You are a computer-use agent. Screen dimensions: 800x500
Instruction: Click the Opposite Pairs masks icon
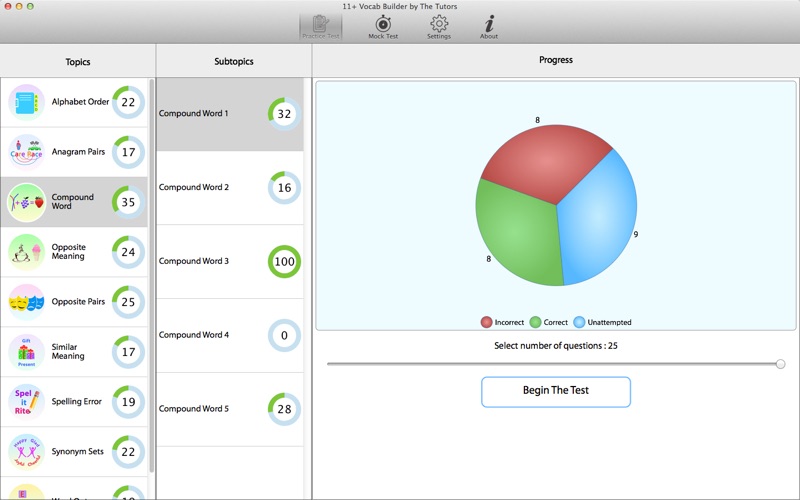click(27, 303)
